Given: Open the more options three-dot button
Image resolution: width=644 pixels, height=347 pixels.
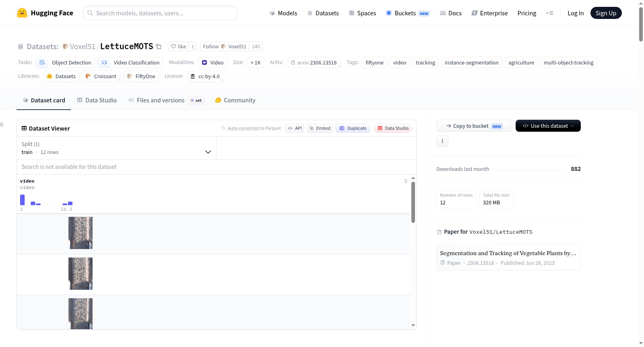Looking at the screenshot, I should pyautogui.click(x=442, y=141).
